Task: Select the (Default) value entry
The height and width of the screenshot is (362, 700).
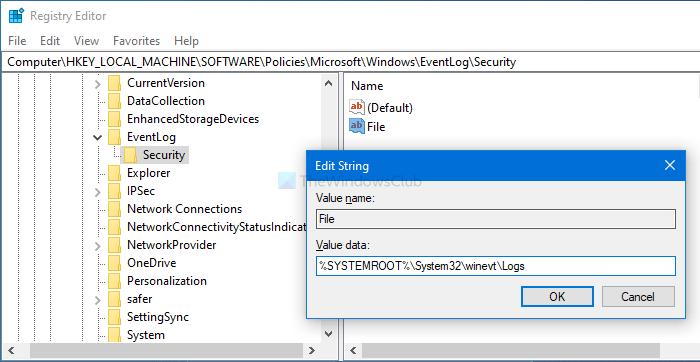Action: (390, 108)
